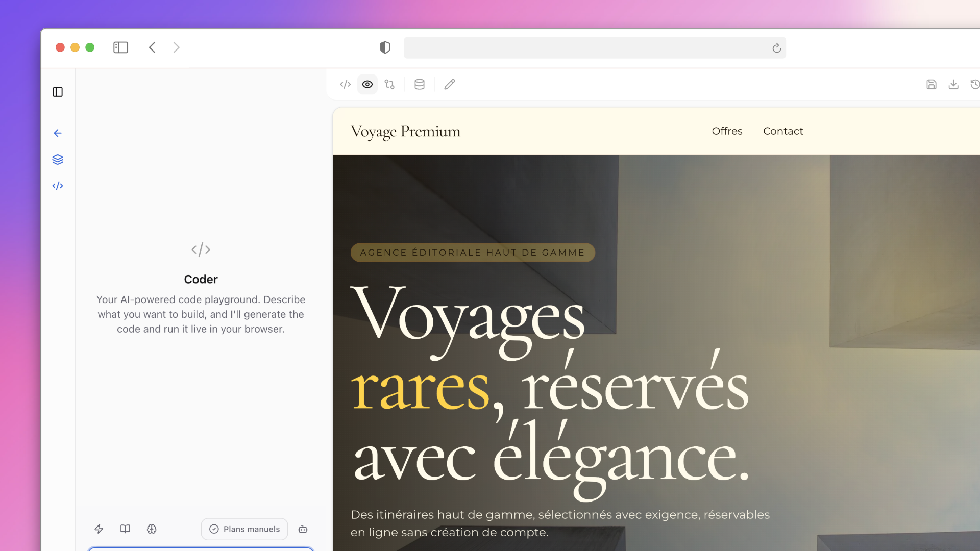Click the 'Agence éditoriale haut de gamme' badge
980x551 pixels.
[473, 253]
